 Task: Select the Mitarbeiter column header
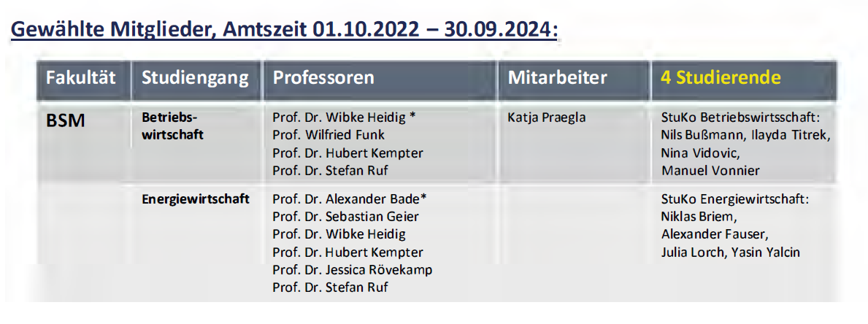click(x=558, y=77)
